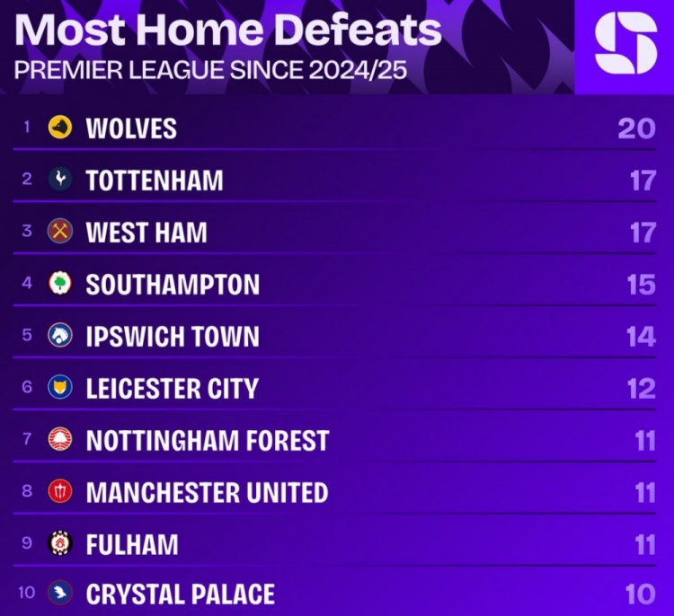Click the Crystal Palace eagle crest
This screenshot has height=616, width=674.
tap(60, 594)
